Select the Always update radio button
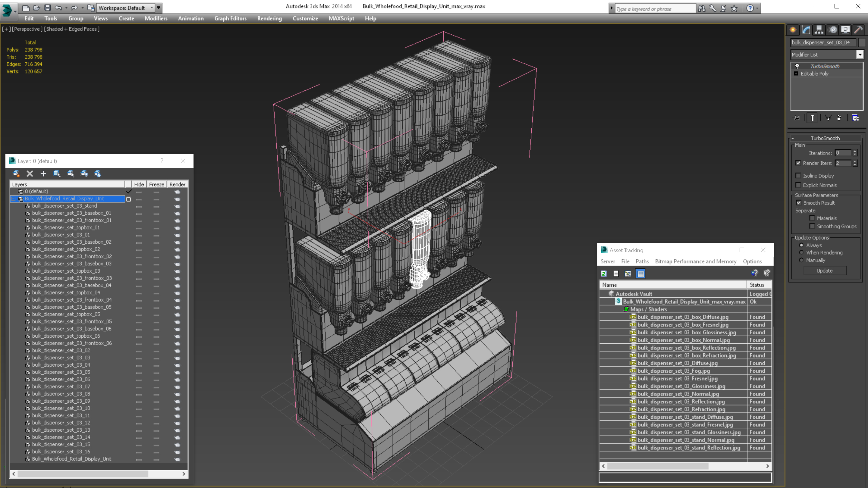This screenshot has width=868, height=488. (x=801, y=245)
